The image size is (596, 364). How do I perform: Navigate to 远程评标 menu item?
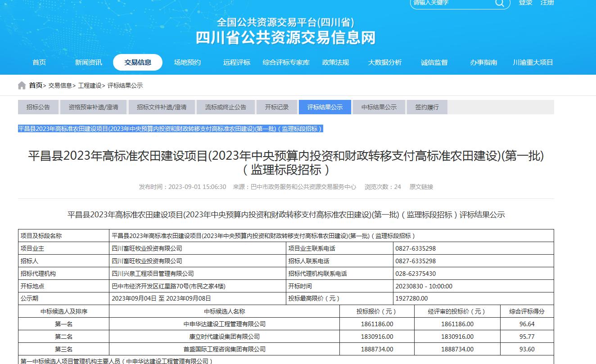click(236, 63)
